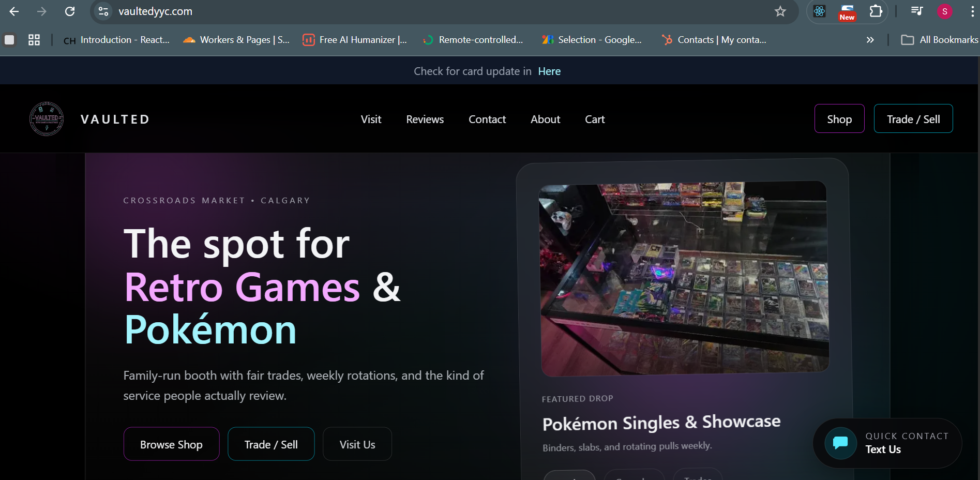Click the "CROSSROADS MARKET • CALGARY" tagline

tap(217, 200)
